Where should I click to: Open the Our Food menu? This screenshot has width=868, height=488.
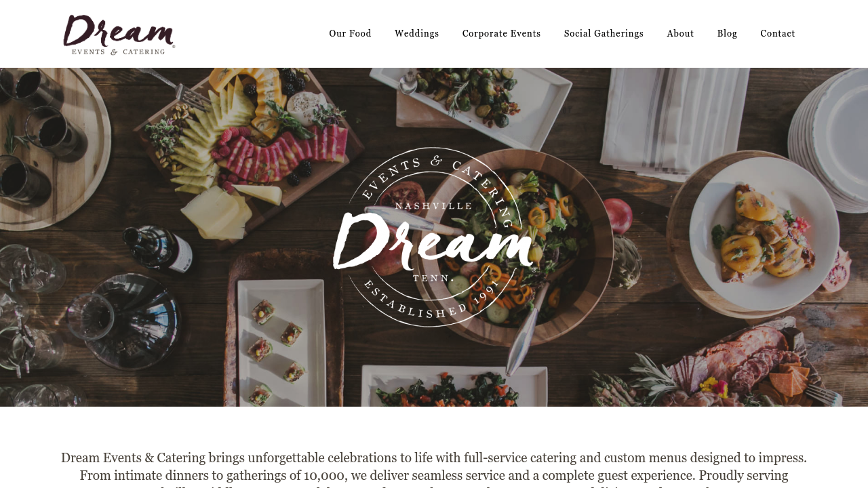350,34
